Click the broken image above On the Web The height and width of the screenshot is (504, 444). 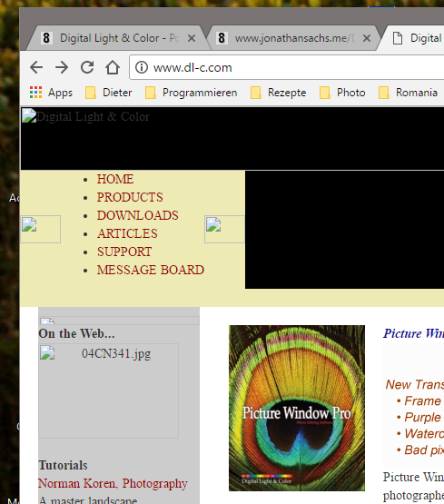pyautogui.click(x=119, y=321)
